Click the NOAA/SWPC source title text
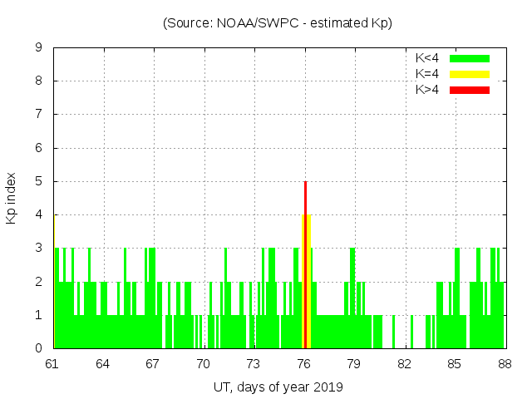Image resolution: width=532 pixels, height=399 pixels. pyautogui.click(x=277, y=23)
